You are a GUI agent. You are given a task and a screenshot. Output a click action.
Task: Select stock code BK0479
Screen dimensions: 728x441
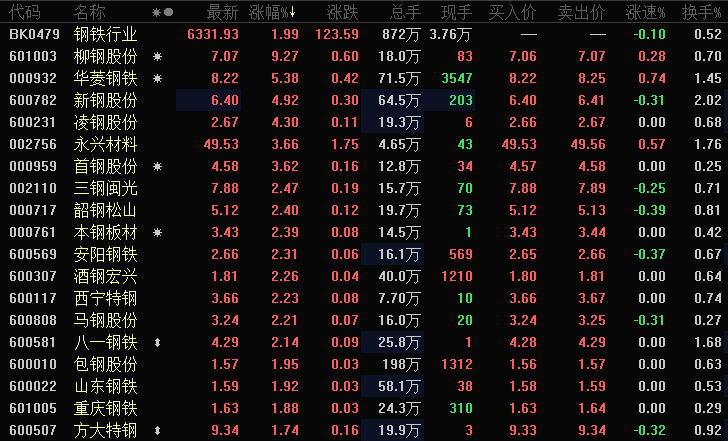tap(34, 34)
